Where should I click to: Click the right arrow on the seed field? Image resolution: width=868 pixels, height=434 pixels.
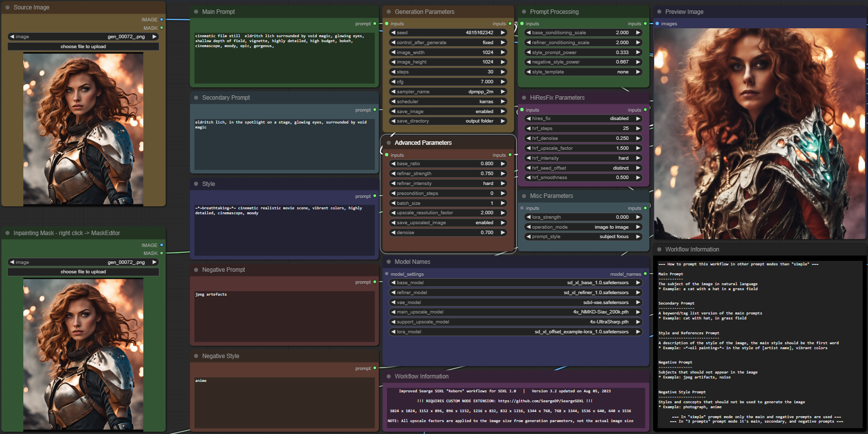point(502,33)
